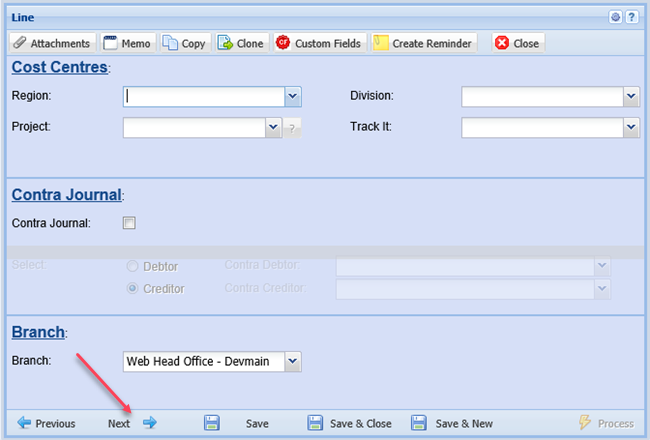
Task: Click the Copy toolbar button
Action: [184, 44]
